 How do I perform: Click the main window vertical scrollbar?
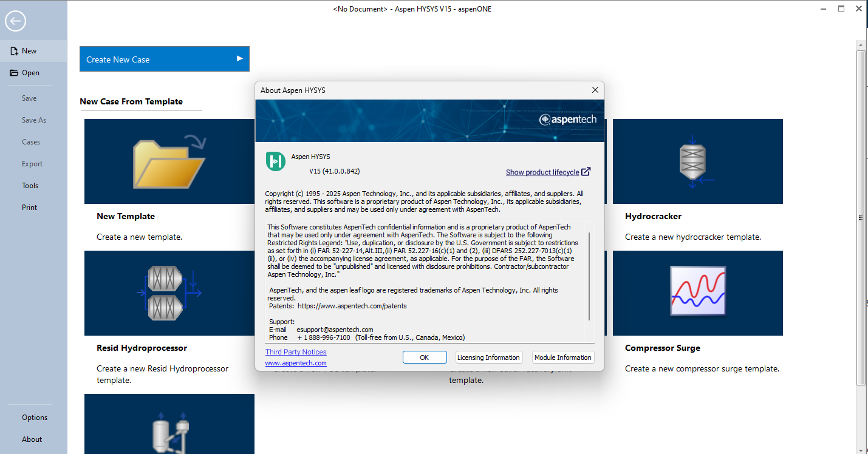pyautogui.click(x=861, y=219)
